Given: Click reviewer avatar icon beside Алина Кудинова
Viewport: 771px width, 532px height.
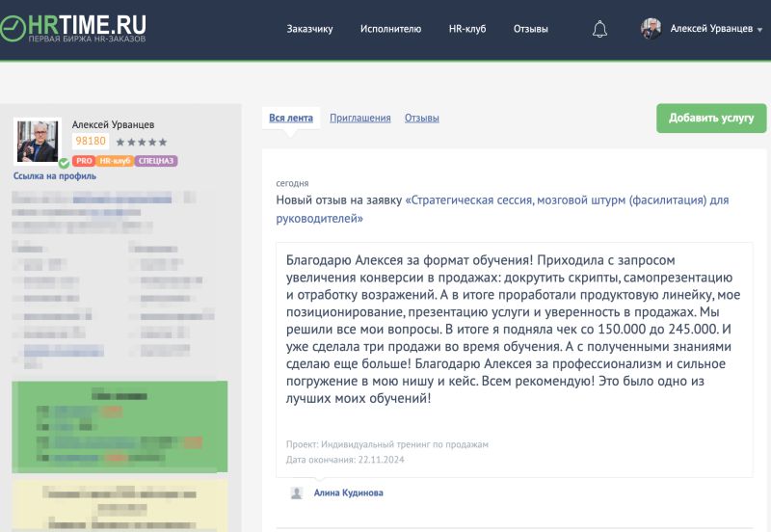Looking at the screenshot, I should click(x=297, y=492).
